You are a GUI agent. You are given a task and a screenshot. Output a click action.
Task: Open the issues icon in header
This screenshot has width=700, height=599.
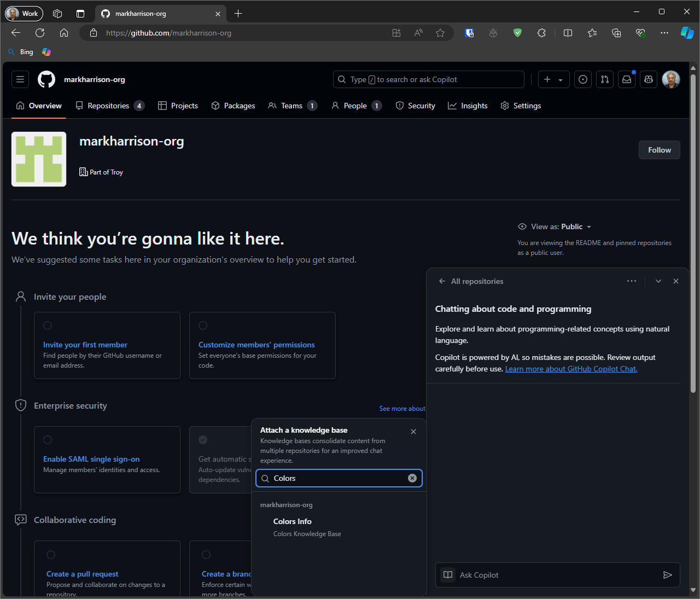(583, 79)
